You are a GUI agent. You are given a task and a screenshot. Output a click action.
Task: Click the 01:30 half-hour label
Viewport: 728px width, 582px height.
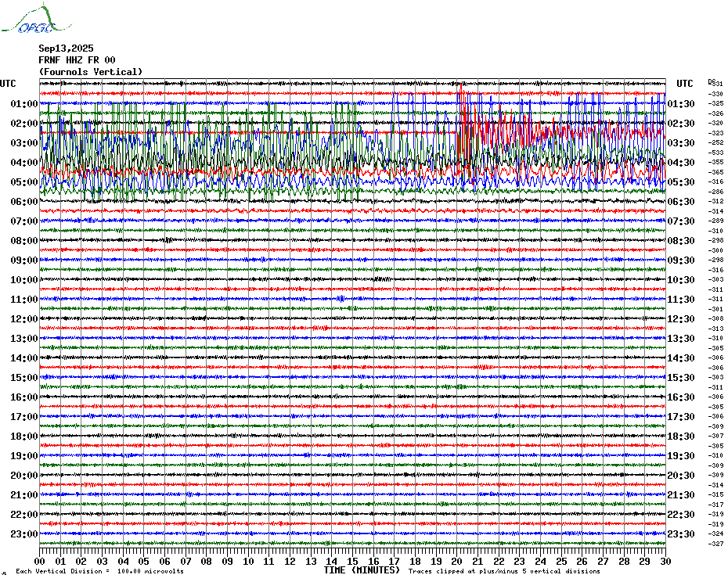(x=681, y=103)
